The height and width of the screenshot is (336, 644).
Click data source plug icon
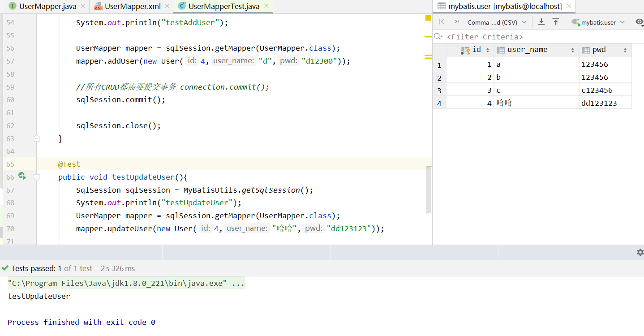[x=575, y=22]
